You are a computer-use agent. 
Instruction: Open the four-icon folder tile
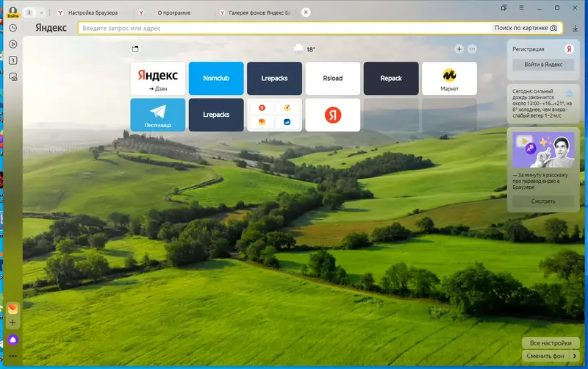(x=274, y=115)
